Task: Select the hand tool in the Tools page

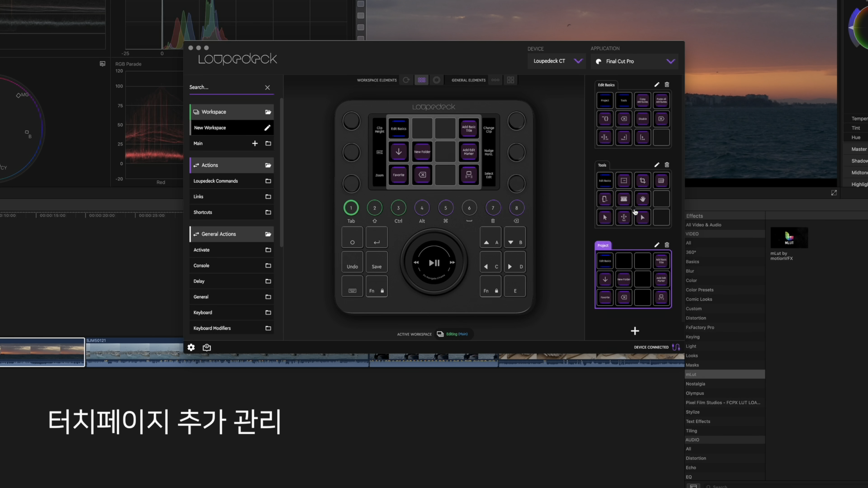Action: (x=642, y=199)
